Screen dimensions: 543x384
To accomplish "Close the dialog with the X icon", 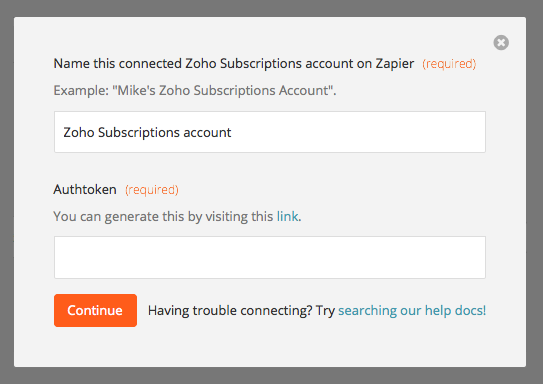I will 501,43.
